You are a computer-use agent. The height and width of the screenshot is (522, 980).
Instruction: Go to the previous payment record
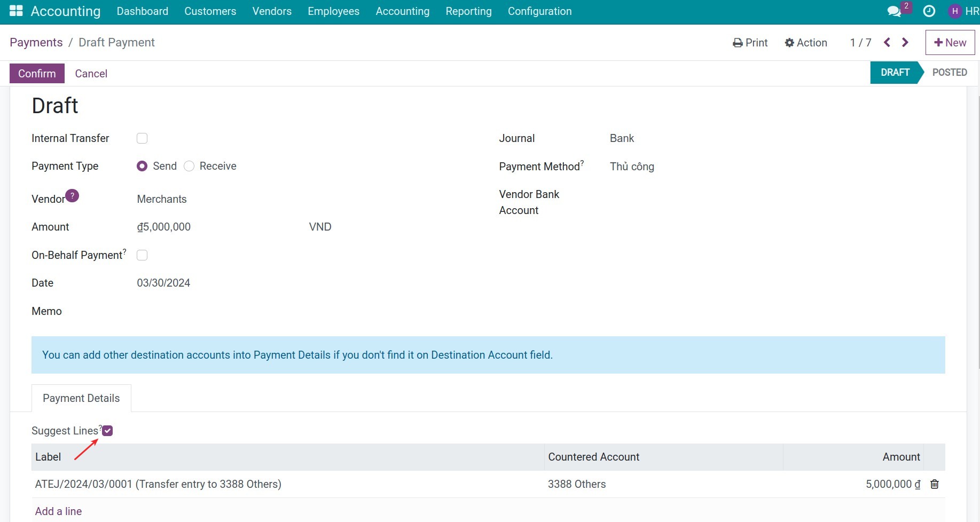pyautogui.click(x=887, y=43)
